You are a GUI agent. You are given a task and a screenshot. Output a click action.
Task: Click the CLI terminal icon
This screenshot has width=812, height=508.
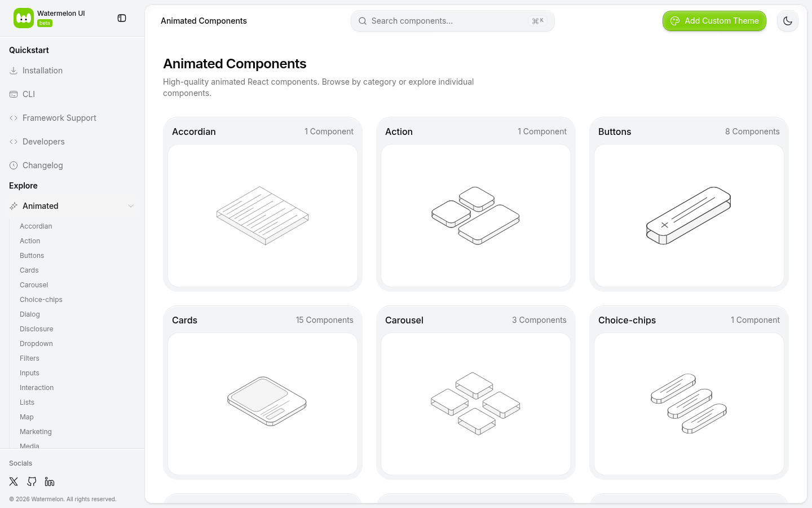[14, 94]
